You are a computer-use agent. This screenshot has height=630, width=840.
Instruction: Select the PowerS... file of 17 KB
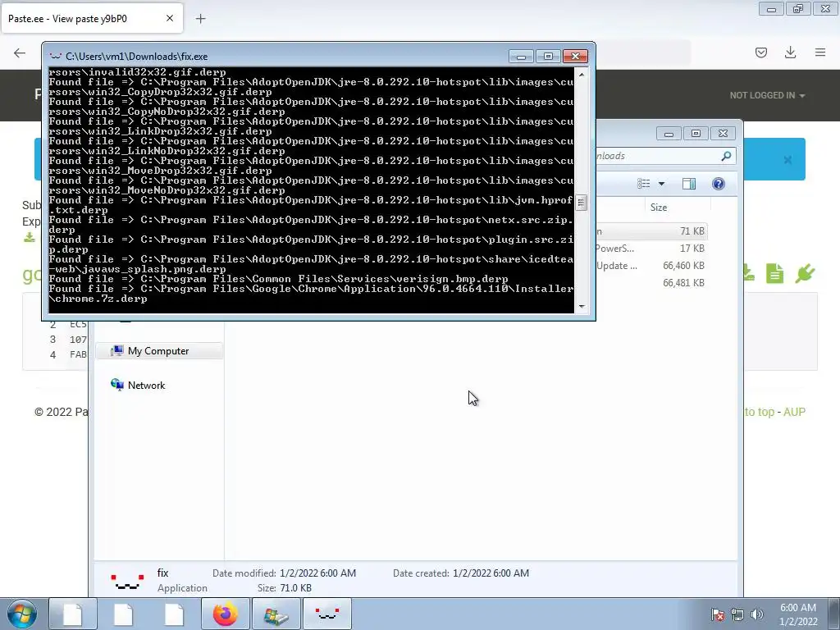pos(651,249)
